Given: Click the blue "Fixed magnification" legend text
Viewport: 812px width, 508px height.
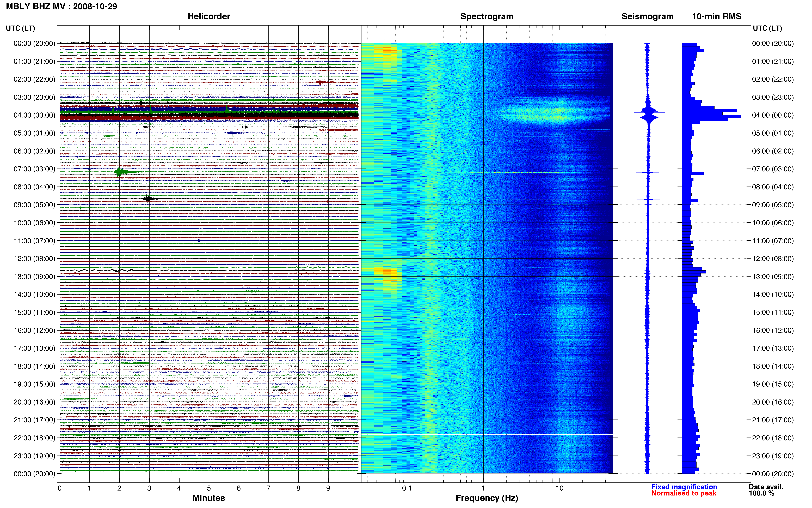Looking at the screenshot, I should tap(684, 487).
